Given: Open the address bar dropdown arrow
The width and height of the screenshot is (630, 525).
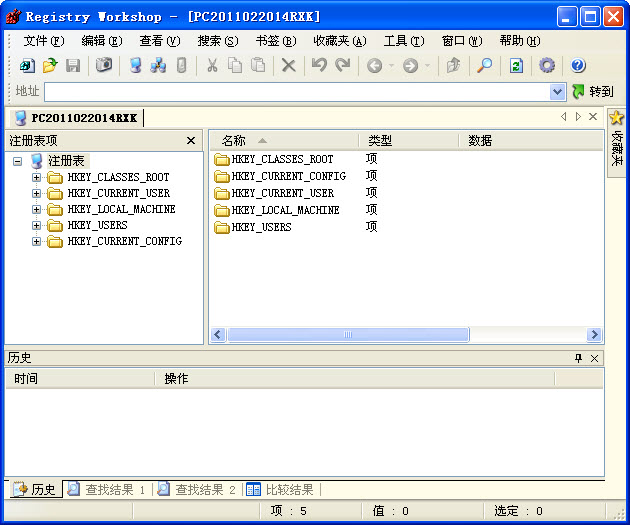Looking at the screenshot, I should coord(558,91).
